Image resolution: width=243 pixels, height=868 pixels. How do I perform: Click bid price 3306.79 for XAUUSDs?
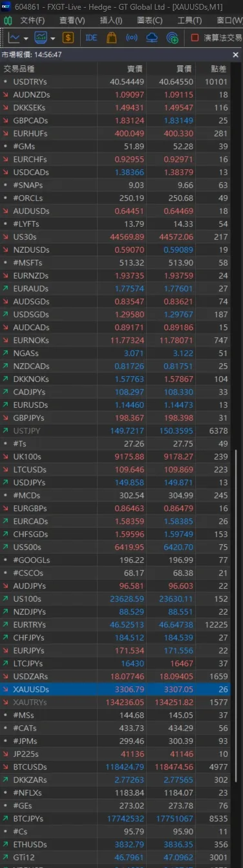click(129, 690)
